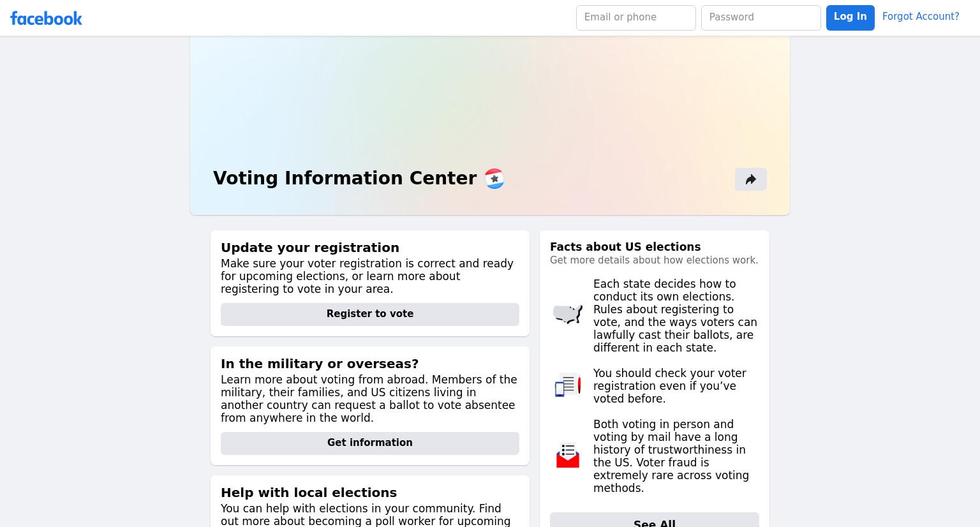Click the Facebook logo

(46, 18)
